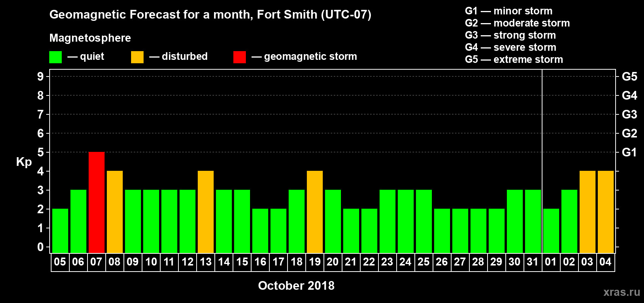Click the 'disturbed' legend label

(184, 56)
